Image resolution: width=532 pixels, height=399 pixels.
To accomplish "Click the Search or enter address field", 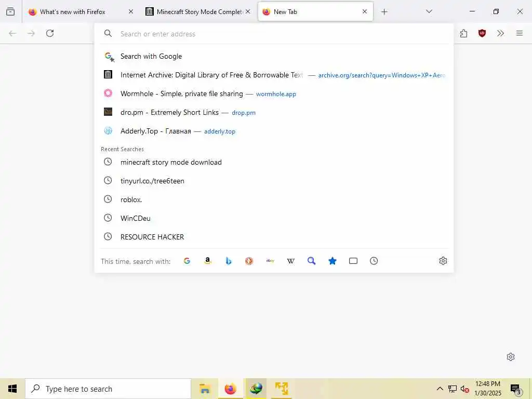I will point(274,34).
